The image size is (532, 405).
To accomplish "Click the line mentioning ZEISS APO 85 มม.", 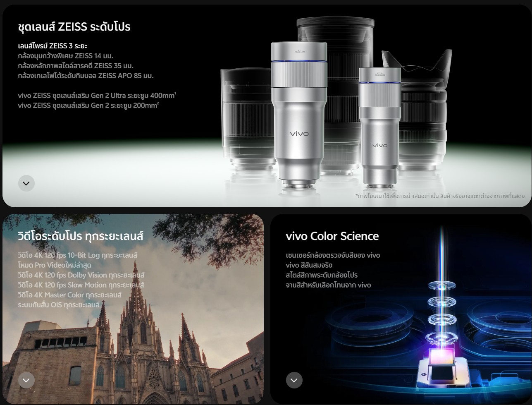I will pos(86,75).
